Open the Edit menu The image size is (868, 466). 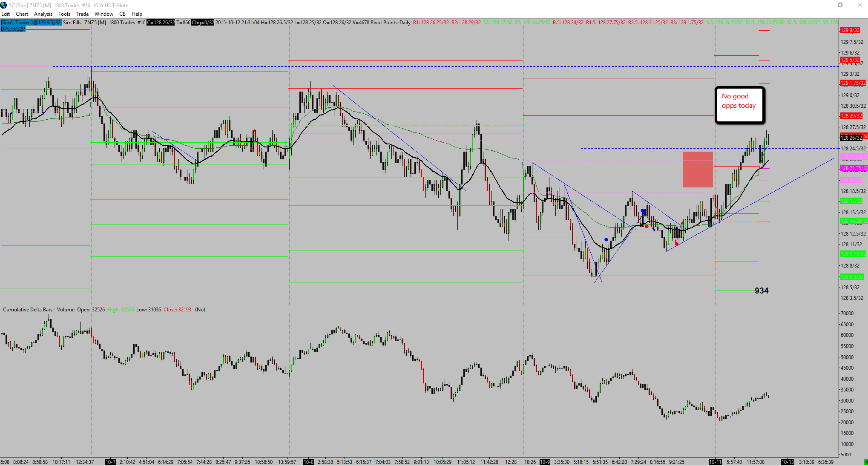click(x=6, y=14)
